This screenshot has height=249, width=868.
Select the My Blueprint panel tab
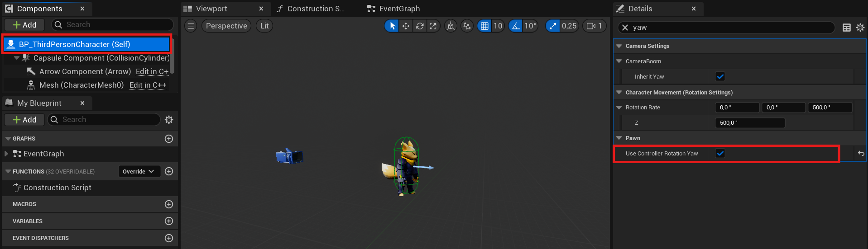point(39,103)
